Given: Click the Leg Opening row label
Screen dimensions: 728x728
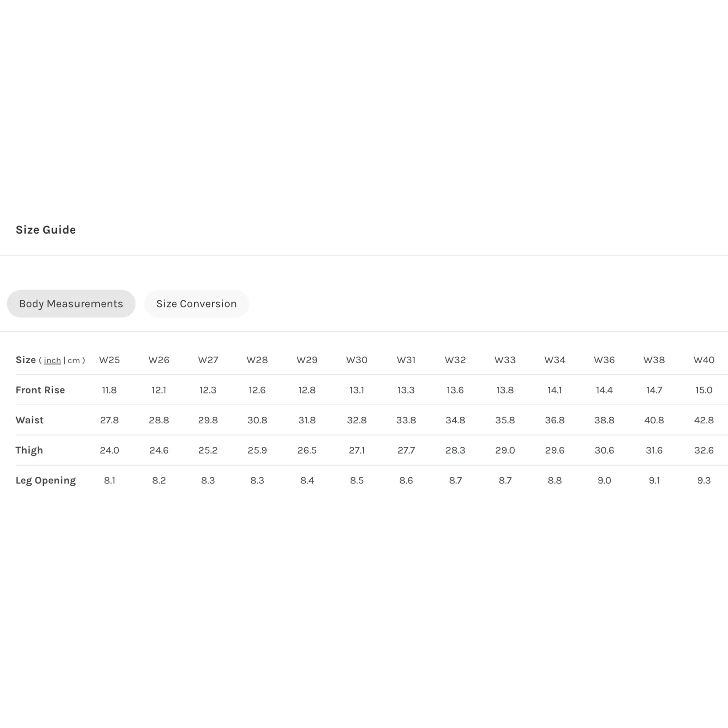Looking at the screenshot, I should click(45, 481).
